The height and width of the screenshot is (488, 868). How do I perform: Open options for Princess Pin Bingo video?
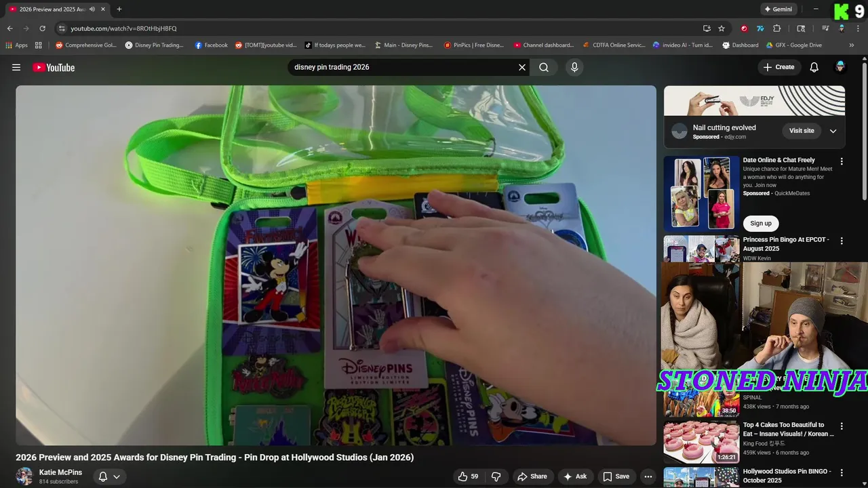842,241
